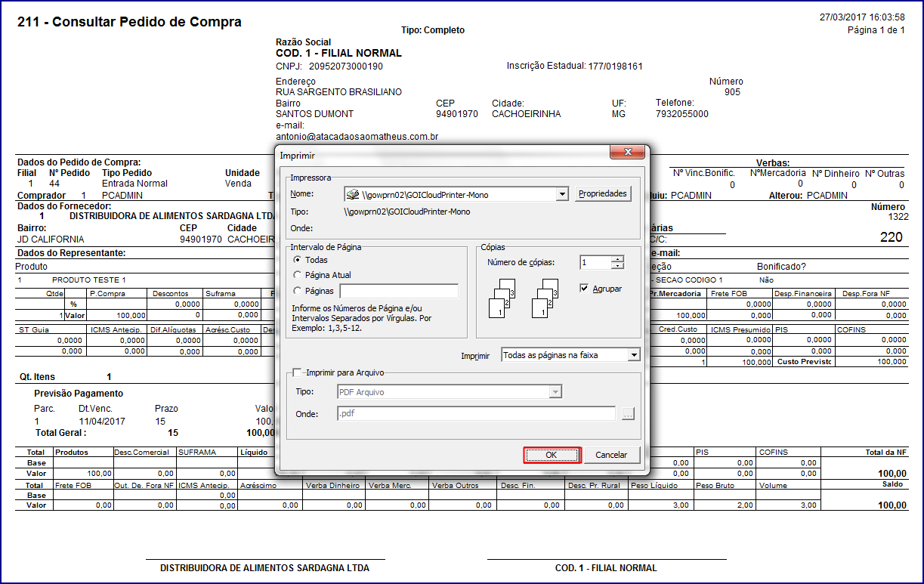This screenshot has height=584, width=924.
Task: Click the CEP value 94901970 under Endereço
Action: tap(457, 114)
